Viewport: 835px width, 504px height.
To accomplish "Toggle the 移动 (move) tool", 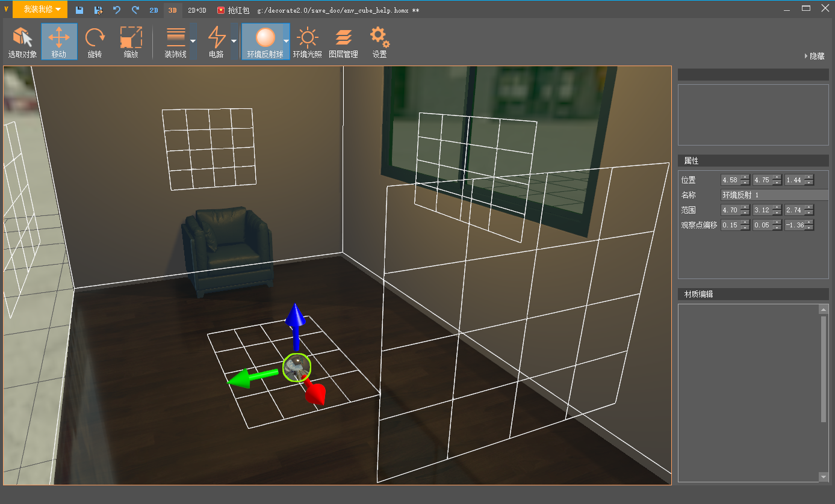I will [x=59, y=41].
